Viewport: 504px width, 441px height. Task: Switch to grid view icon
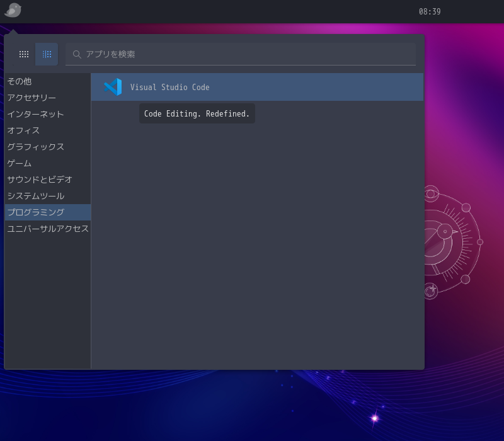click(24, 54)
